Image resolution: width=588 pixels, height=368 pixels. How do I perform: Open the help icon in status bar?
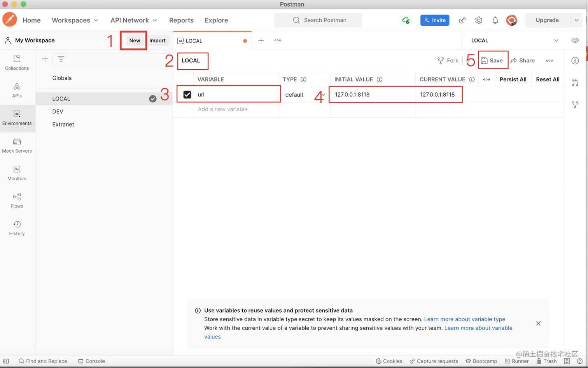(579, 361)
